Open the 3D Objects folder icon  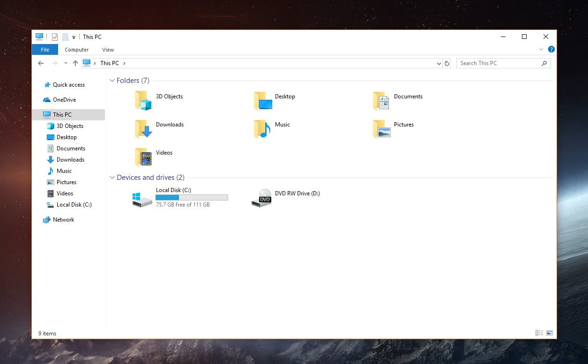pos(143,100)
